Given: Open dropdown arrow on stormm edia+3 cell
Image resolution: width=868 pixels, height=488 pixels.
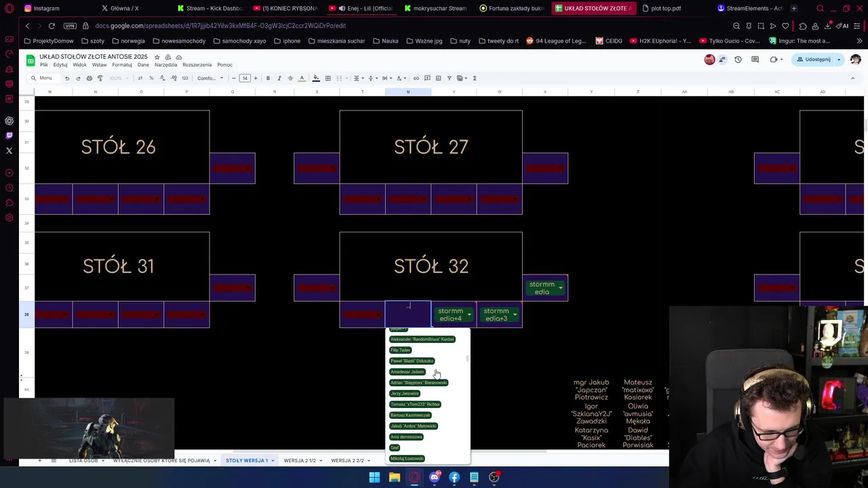Looking at the screenshot, I should point(515,314).
